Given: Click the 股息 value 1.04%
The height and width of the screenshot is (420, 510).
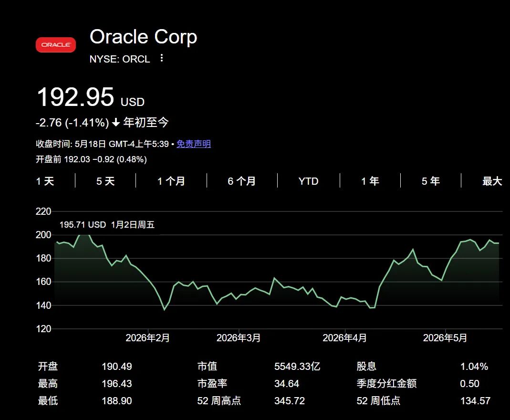Looking at the screenshot, I should [x=474, y=367].
